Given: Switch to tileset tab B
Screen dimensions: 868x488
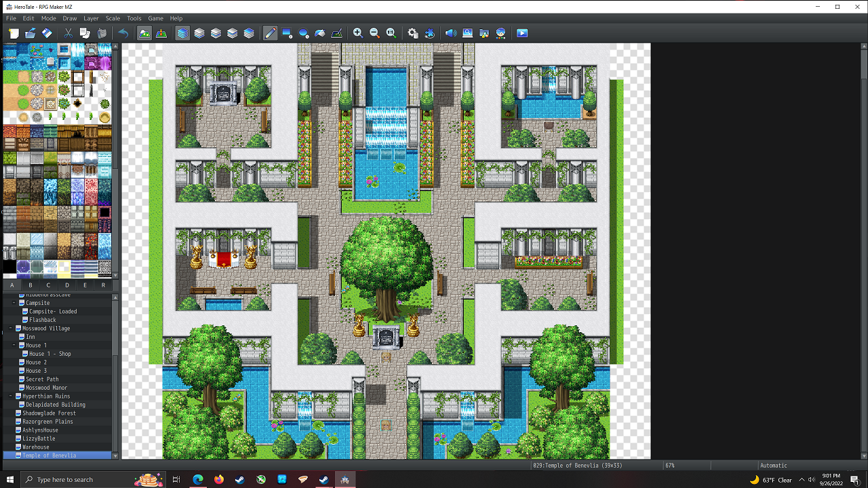Looking at the screenshot, I should (31, 285).
